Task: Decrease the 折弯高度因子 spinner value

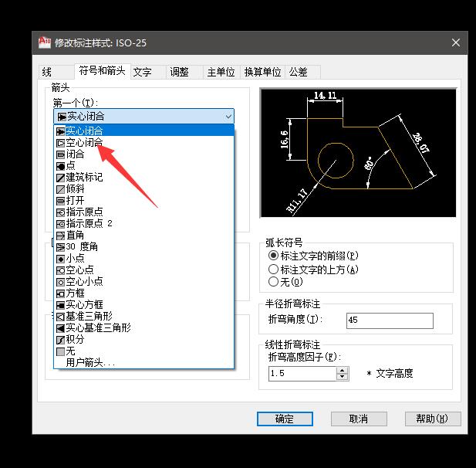Action: point(343,377)
